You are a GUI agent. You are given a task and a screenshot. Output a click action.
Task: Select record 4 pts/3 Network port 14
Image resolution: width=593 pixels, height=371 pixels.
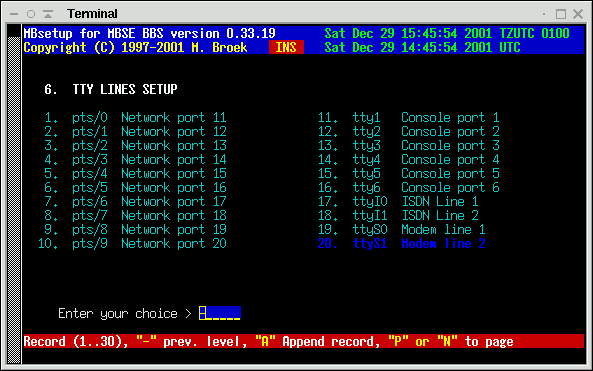point(136,160)
